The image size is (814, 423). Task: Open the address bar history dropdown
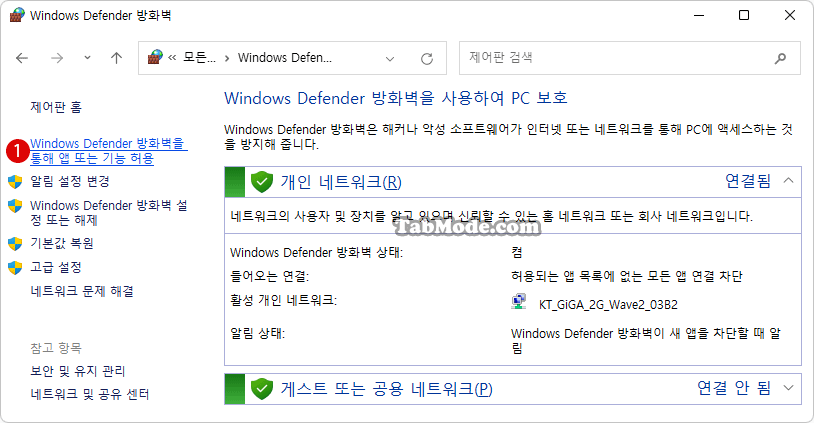[x=390, y=59]
